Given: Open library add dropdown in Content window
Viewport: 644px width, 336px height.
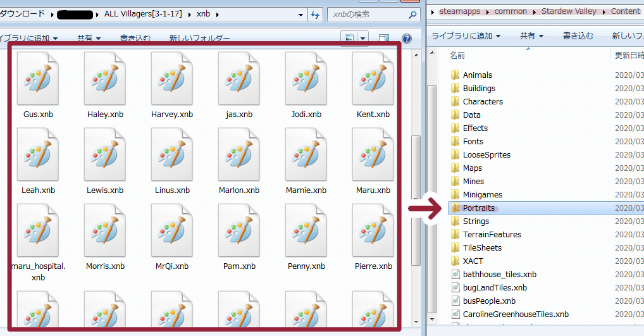Looking at the screenshot, I should point(466,35).
